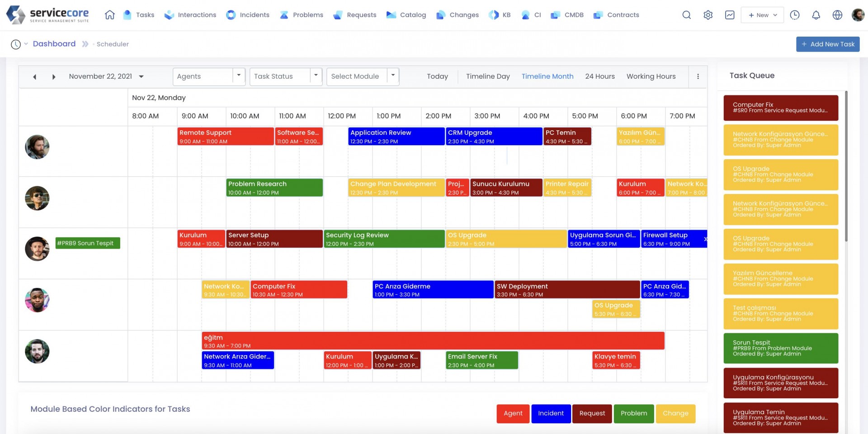Expand the Agents filter dropdown
The height and width of the screenshot is (434, 868).
[x=239, y=76]
